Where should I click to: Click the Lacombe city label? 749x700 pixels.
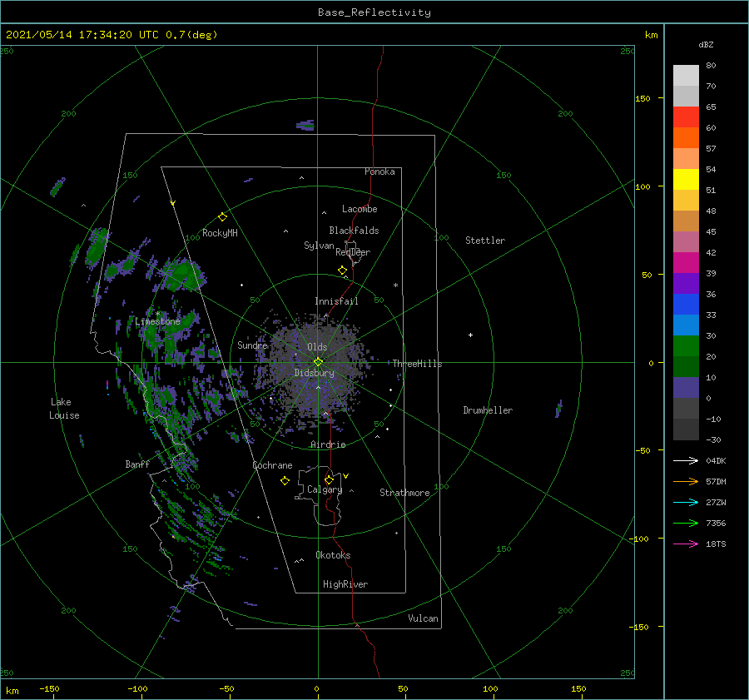[x=360, y=209]
